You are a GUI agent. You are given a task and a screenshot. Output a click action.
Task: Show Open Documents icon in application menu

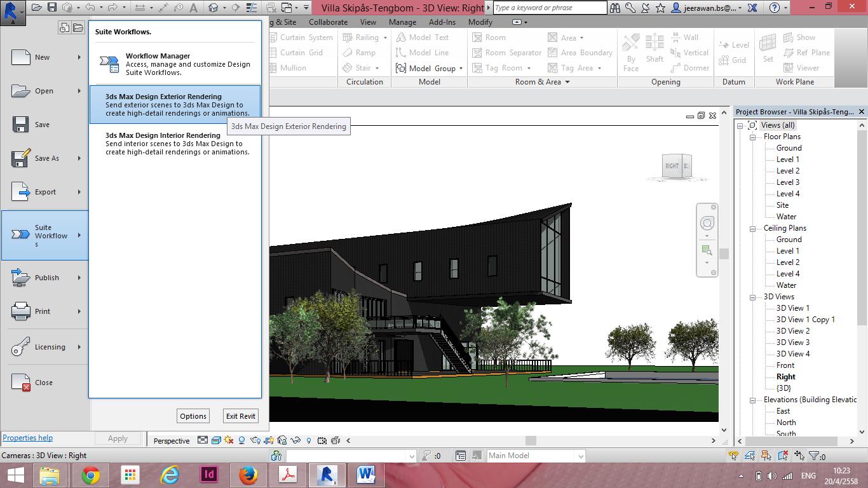[x=78, y=28]
